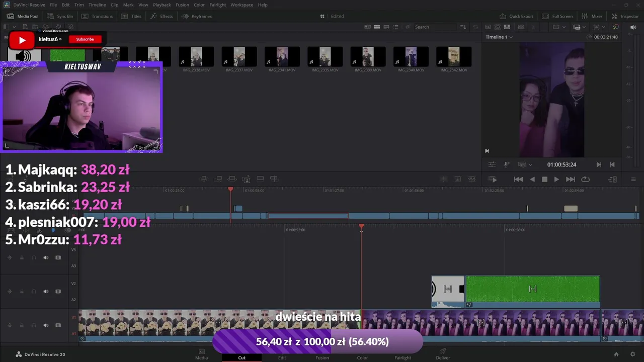Mute track V3 with the speaker icon
The image size is (644, 362).
pyautogui.click(x=46, y=257)
